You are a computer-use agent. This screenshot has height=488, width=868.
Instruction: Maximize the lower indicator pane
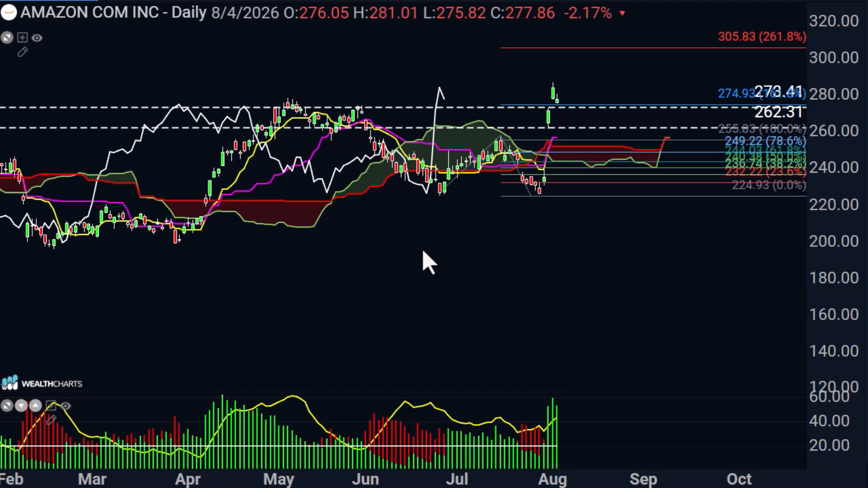7,406
